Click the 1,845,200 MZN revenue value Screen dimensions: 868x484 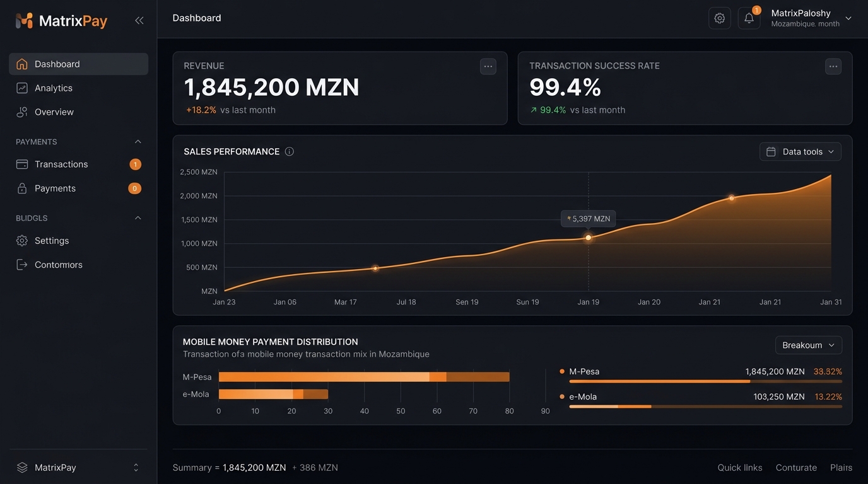(272, 87)
